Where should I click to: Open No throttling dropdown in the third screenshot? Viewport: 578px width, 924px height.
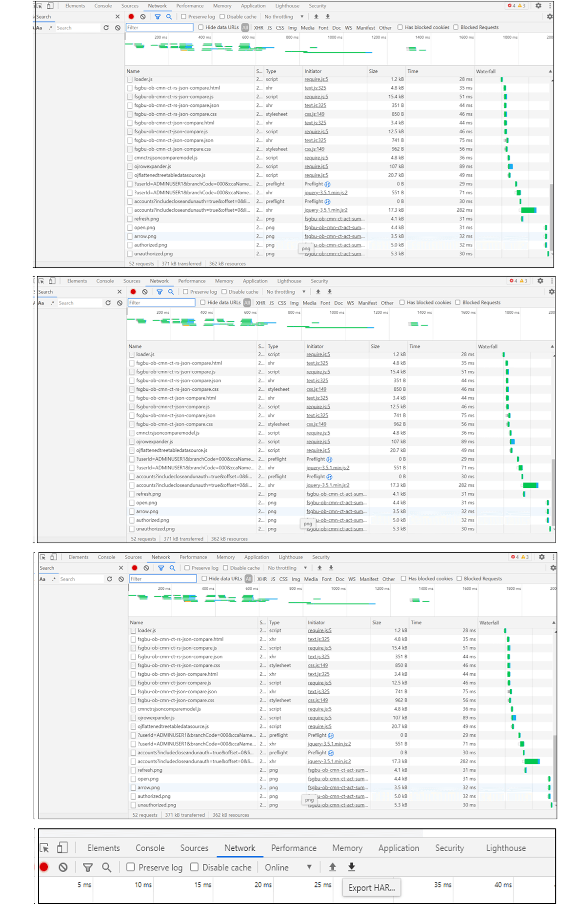(x=288, y=568)
